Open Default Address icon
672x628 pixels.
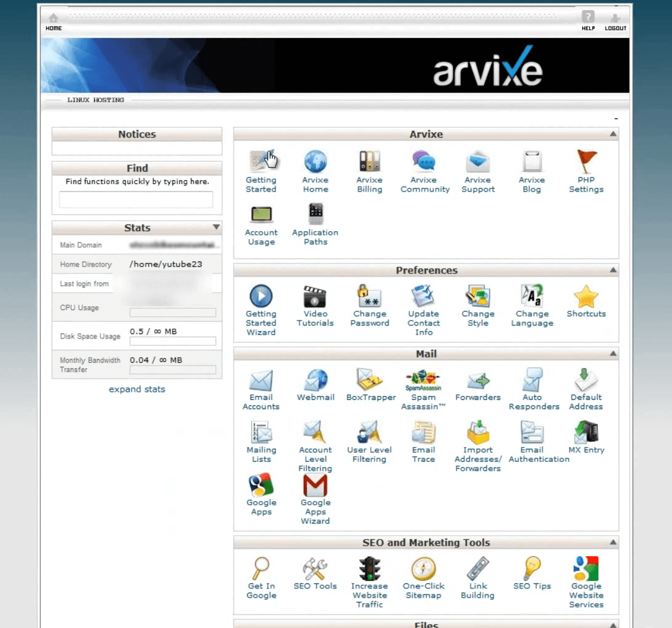point(586,379)
